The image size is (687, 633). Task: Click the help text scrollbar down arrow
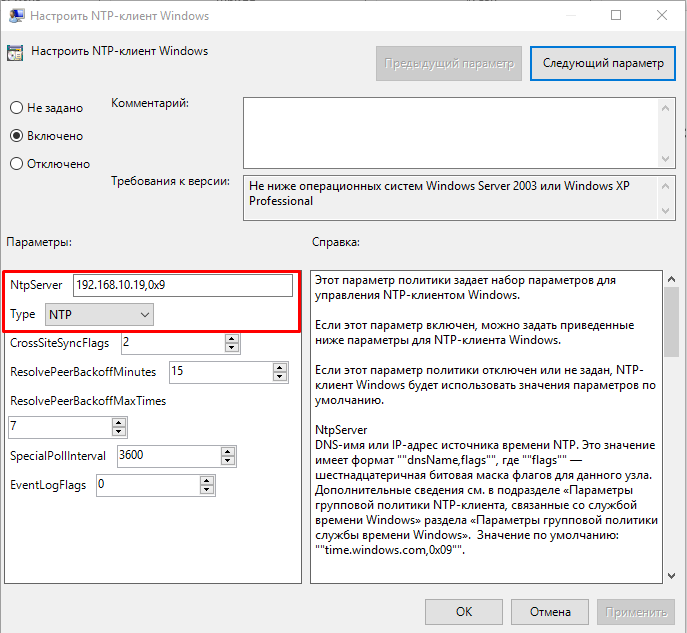[671, 574]
